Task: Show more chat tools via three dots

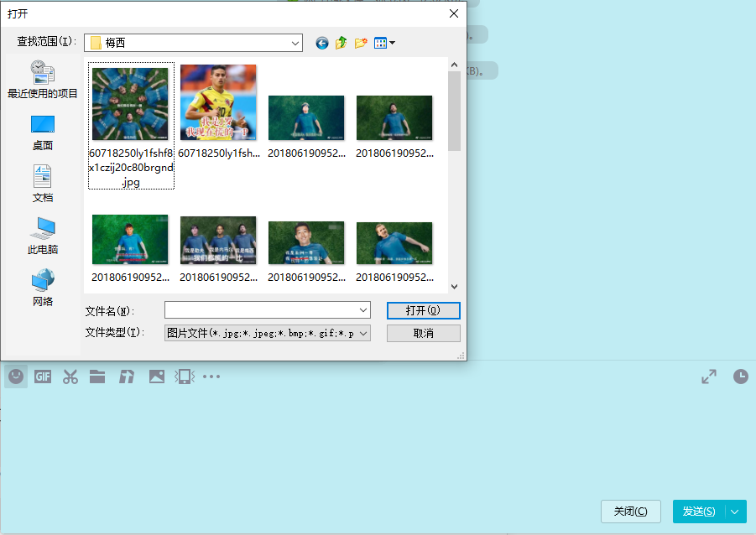Action: click(x=211, y=377)
